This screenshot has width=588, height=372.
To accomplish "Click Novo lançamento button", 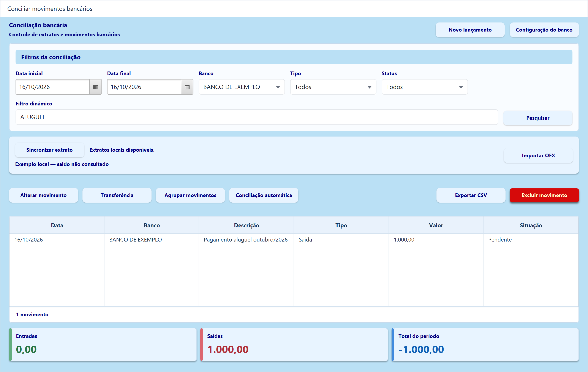I will click(x=470, y=30).
